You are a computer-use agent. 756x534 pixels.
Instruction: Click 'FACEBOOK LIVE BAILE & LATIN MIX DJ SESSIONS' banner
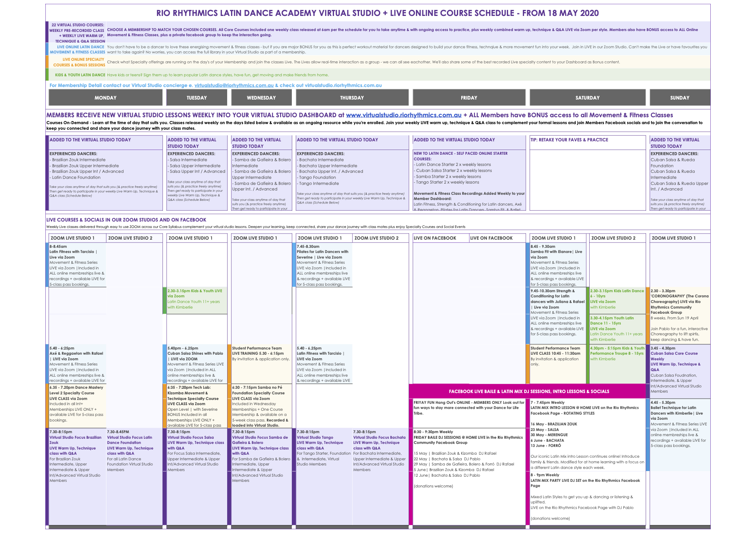(x=529, y=391)
